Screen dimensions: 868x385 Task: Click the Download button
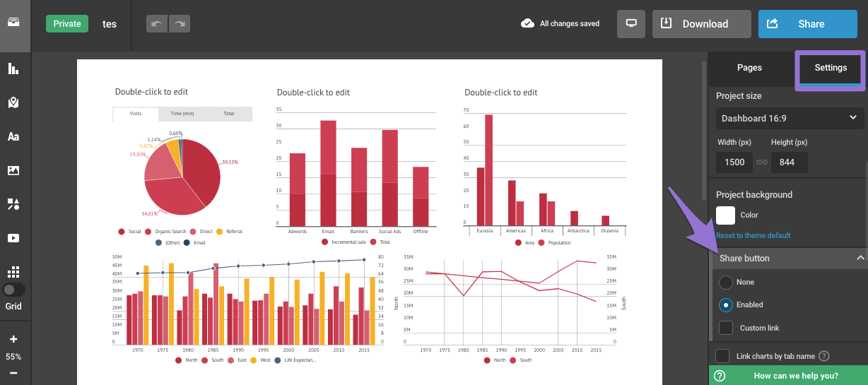701,24
